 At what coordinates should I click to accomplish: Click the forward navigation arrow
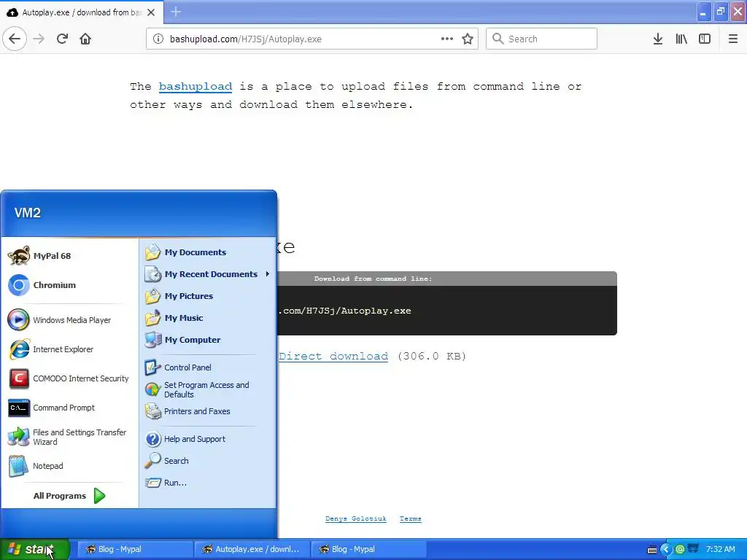pyautogui.click(x=39, y=39)
